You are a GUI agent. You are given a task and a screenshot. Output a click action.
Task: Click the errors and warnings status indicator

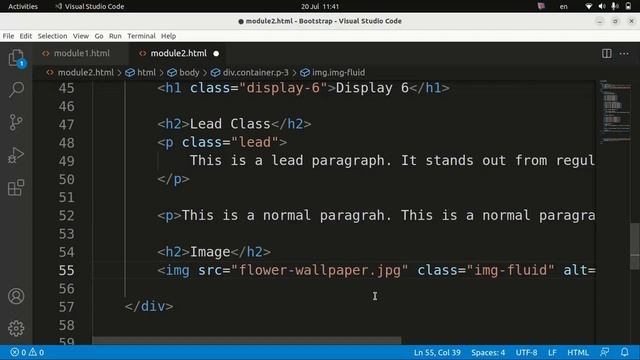(27, 352)
